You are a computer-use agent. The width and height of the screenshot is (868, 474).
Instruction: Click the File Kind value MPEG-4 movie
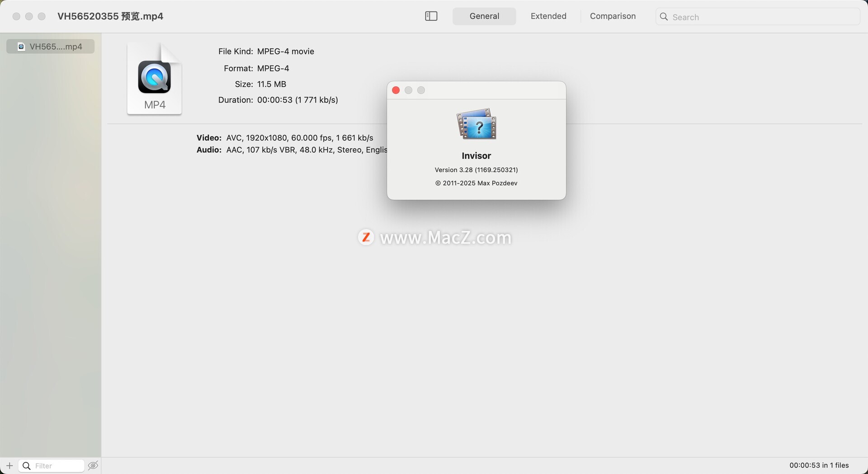286,52
